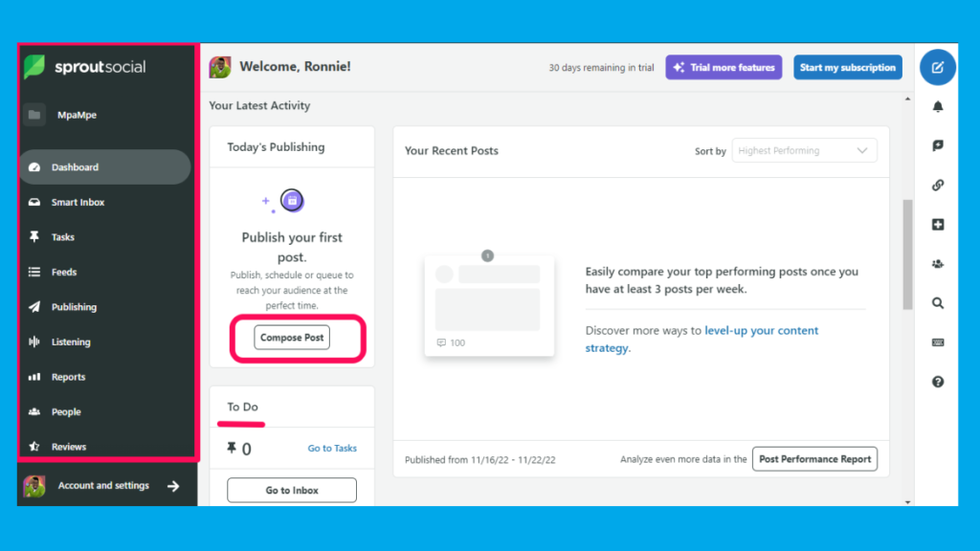
Task: Click the plus square icon in right rail
Action: point(938,224)
